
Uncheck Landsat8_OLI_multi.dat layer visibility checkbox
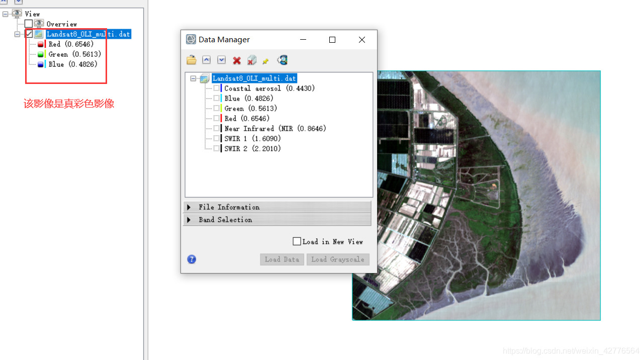click(x=29, y=34)
